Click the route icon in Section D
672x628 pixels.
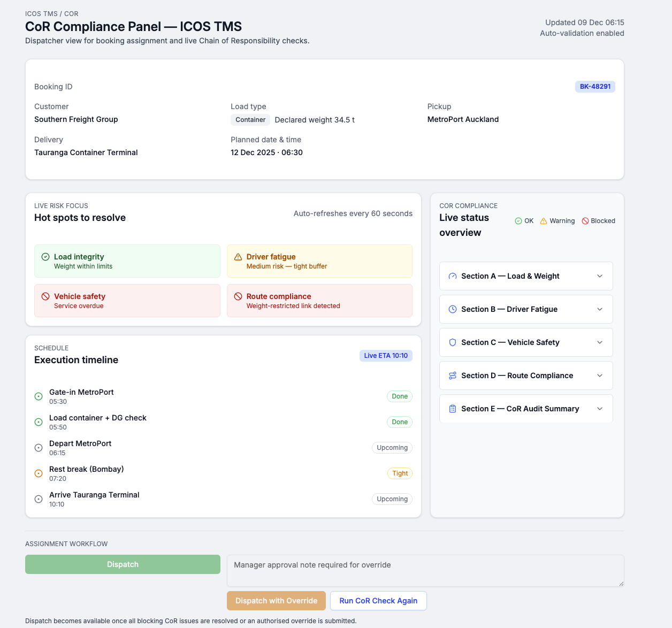pos(453,376)
